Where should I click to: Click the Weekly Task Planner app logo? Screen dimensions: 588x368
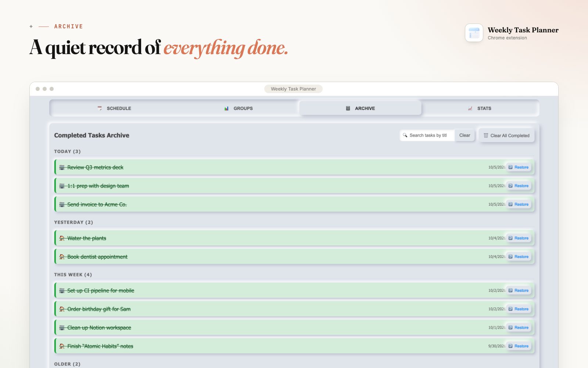(474, 33)
